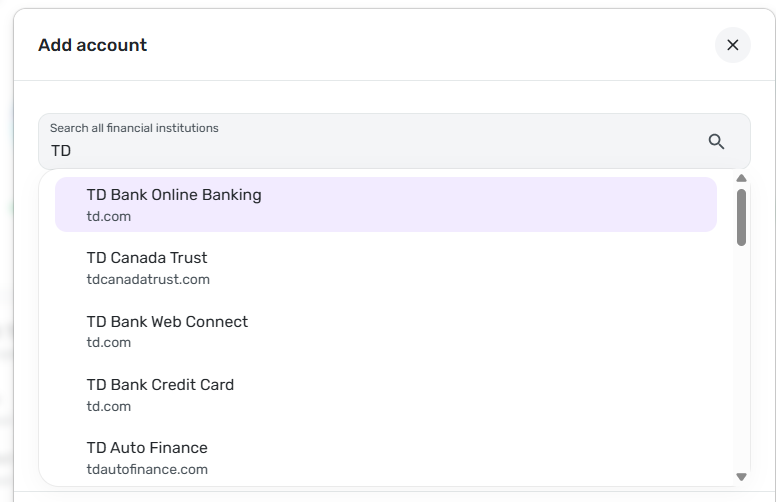Click the scrollbar track below the thumb
This screenshot has width=776, height=502.
[x=741, y=360]
